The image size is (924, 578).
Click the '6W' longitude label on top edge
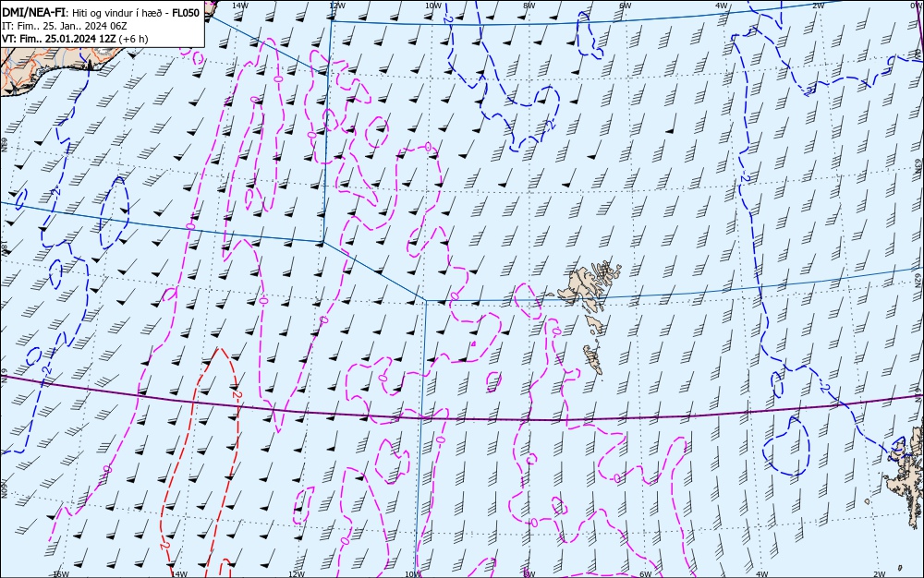pos(626,6)
